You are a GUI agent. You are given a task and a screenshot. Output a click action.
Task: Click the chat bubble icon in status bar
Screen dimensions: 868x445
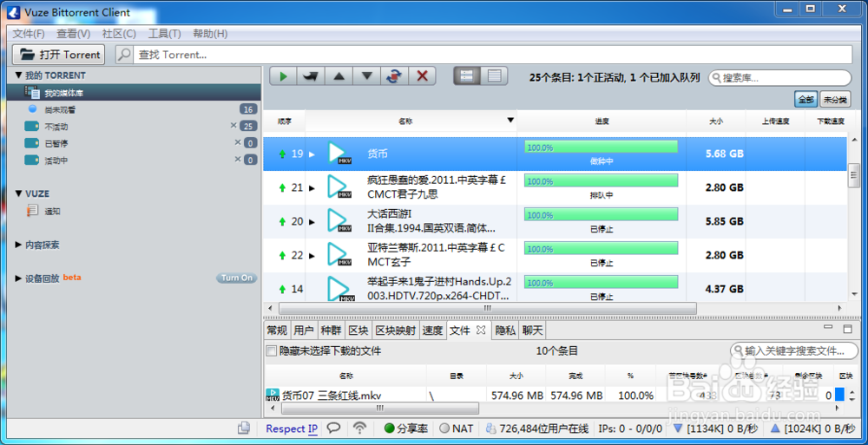tap(333, 428)
